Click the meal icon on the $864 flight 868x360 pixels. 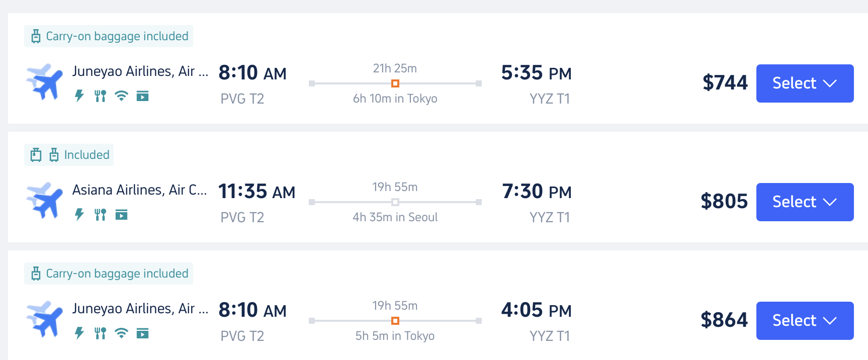[101, 333]
